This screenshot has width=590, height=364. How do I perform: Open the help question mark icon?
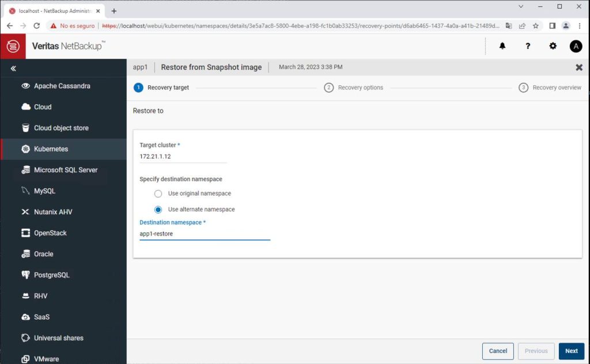(x=528, y=46)
